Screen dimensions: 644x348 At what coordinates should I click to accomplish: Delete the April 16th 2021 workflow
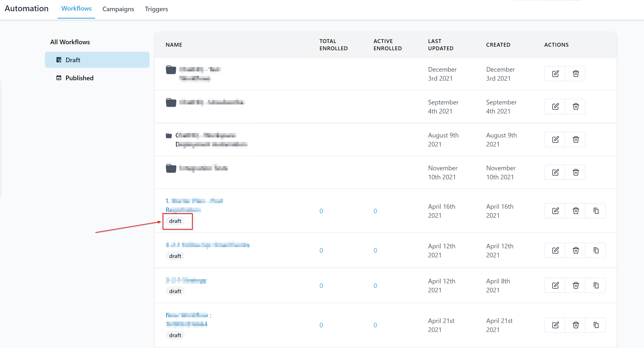click(x=575, y=211)
